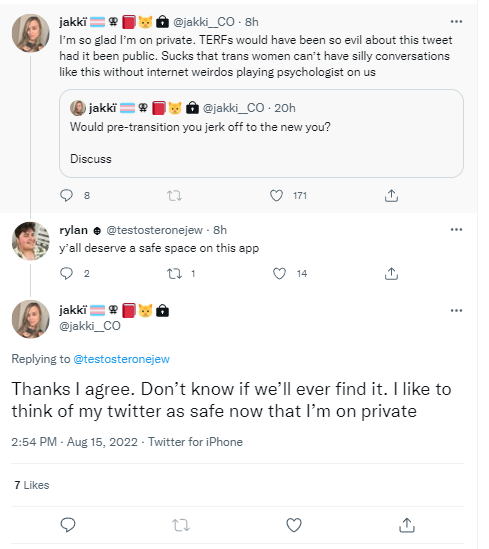Retweet rylan's safe space tweet

(x=174, y=273)
